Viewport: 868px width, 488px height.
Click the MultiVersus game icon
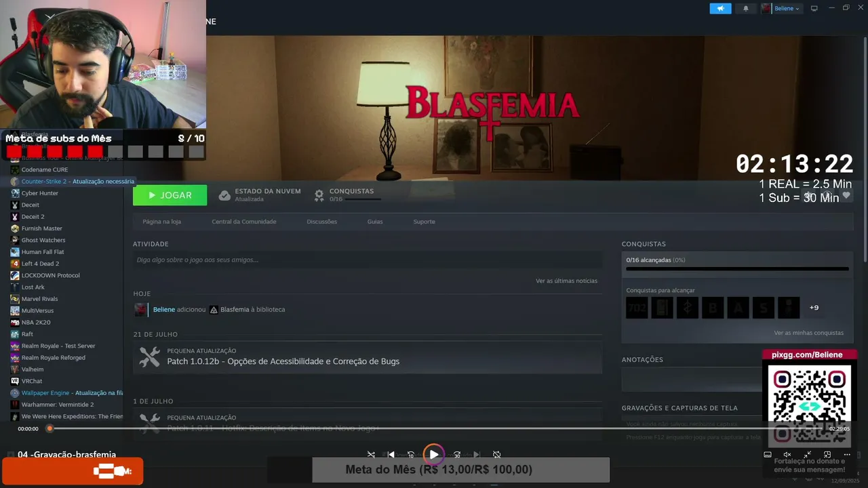coord(15,310)
